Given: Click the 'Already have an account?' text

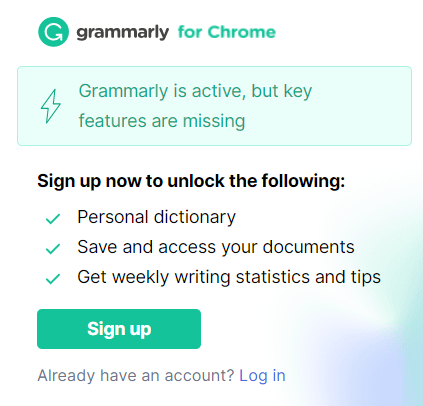Looking at the screenshot, I should pyautogui.click(x=136, y=376).
